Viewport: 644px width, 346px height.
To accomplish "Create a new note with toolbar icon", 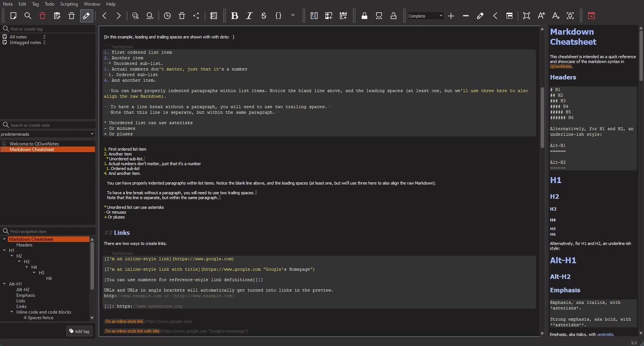I will click(x=13, y=16).
